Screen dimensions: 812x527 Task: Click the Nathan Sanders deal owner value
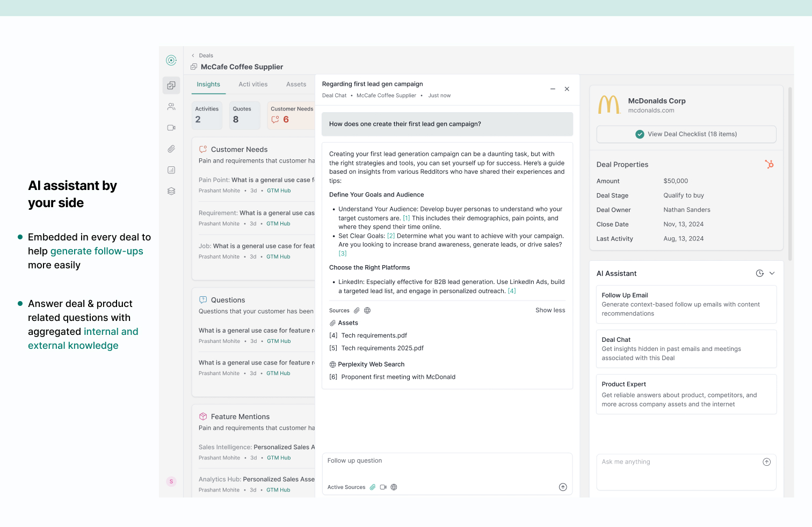click(687, 210)
